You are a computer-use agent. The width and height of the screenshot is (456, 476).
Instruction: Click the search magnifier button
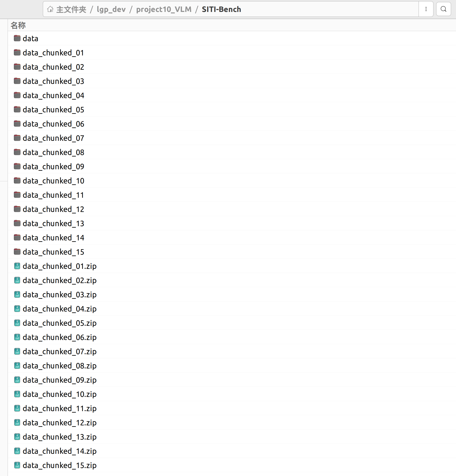coord(443,9)
